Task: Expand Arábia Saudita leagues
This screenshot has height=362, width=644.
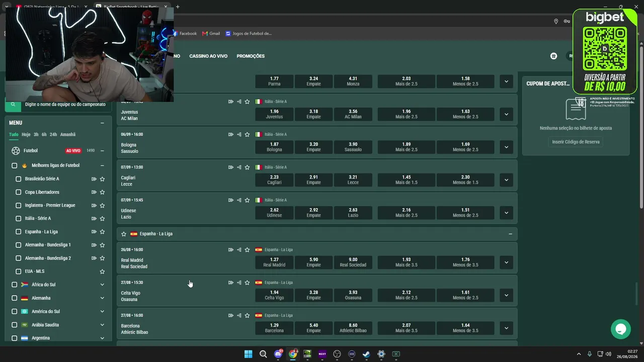Action: pos(102,325)
